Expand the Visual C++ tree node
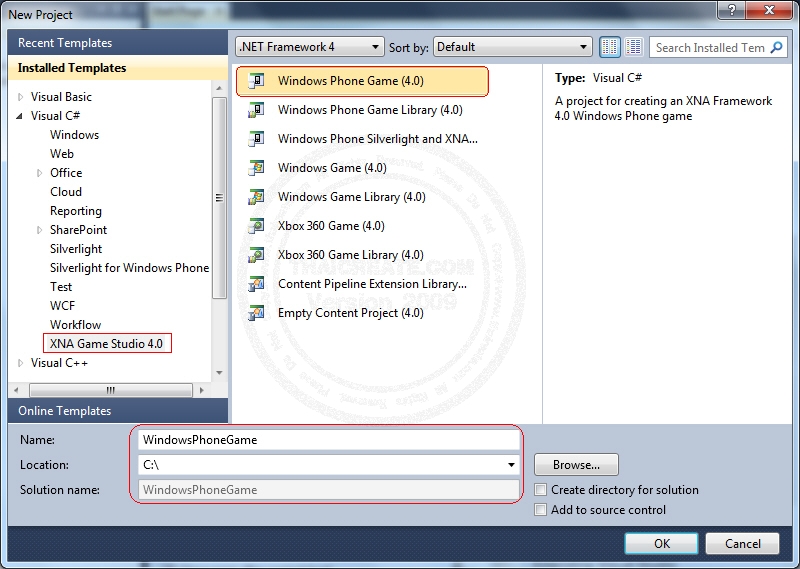The image size is (800, 569). pyautogui.click(x=20, y=363)
